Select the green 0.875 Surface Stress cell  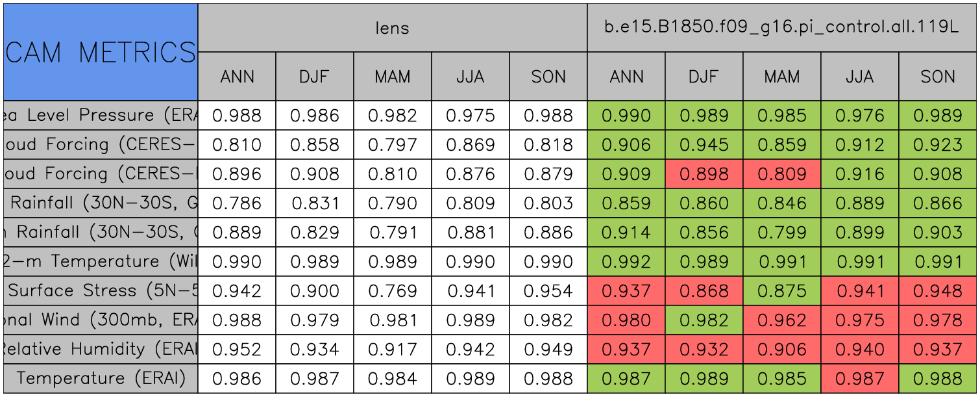pyautogui.click(x=781, y=290)
